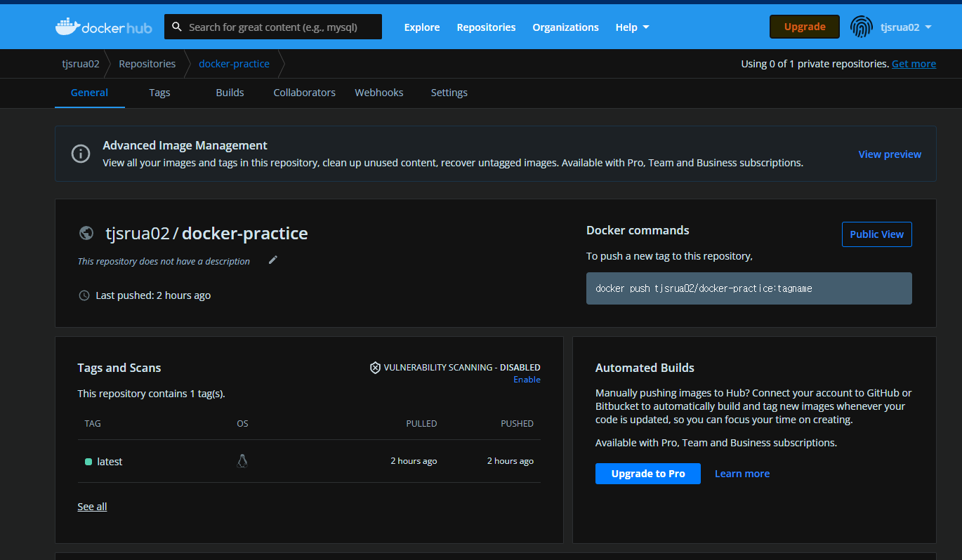962x560 pixels.
Task: Click the globe public repository icon
Action: pyautogui.click(x=86, y=233)
